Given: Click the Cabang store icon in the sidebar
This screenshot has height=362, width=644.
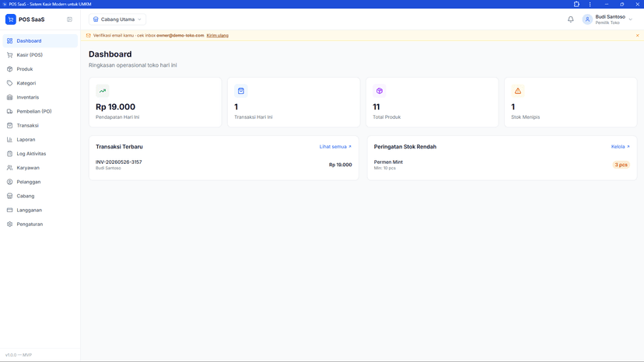Looking at the screenshot, I should coord(10,196).
